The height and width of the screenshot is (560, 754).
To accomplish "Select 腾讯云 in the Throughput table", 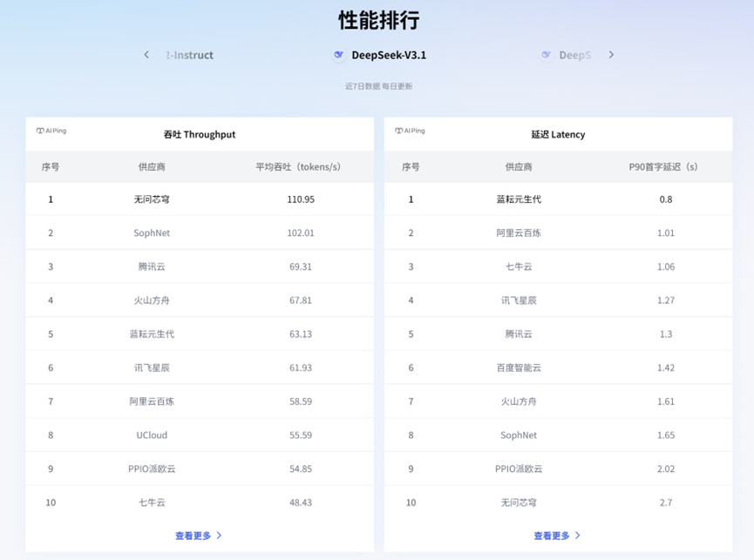I will pyautogui.click(x=152, y=267).
